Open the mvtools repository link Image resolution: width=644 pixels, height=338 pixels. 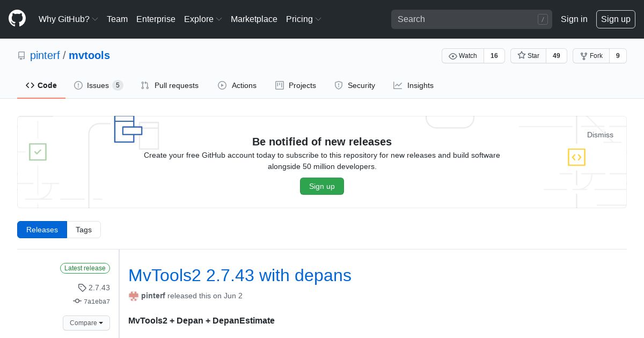coord(89,55)
